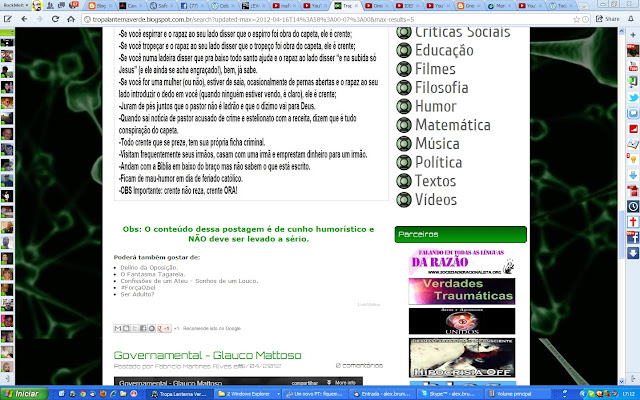Open 'Unidos' partner banner
This screenshot has height=400, width=640.
point(462,321)
